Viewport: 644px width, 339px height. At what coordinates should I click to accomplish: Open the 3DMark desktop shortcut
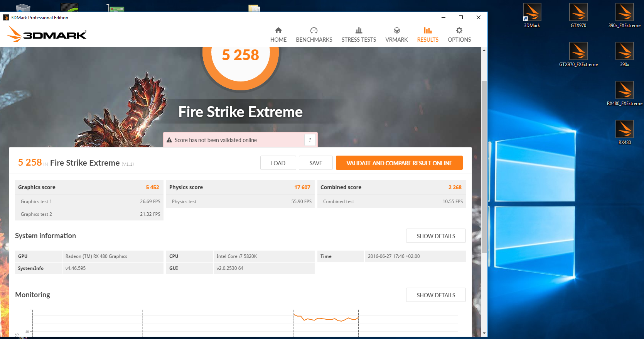pos(532,15)
